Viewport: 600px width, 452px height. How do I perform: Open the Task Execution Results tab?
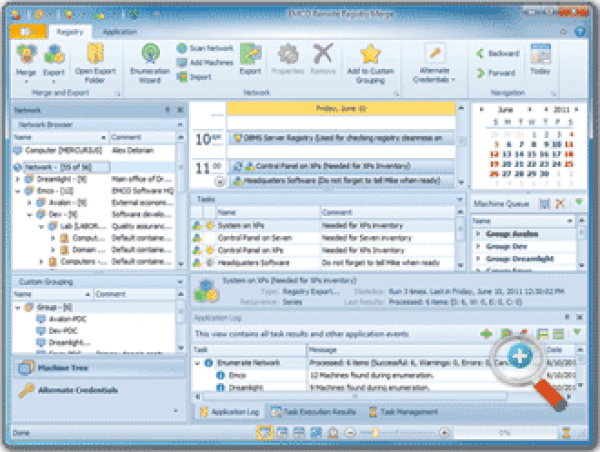314,412
